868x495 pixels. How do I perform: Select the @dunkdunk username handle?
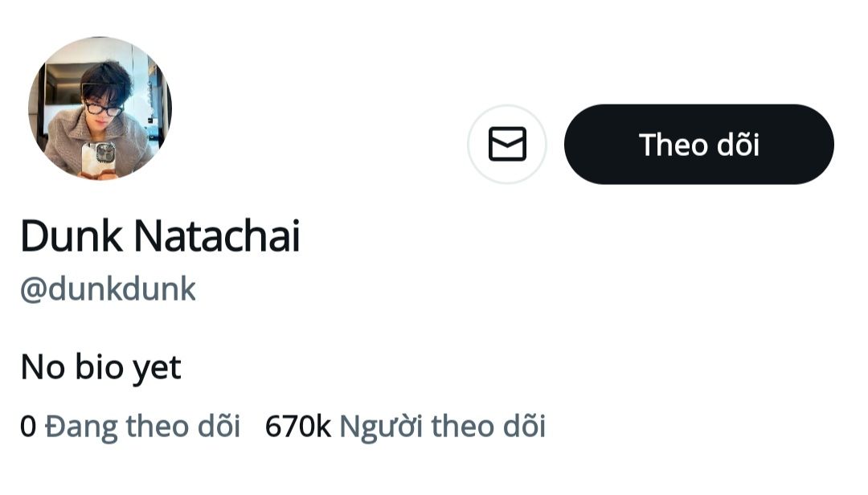tap(108, 289)
